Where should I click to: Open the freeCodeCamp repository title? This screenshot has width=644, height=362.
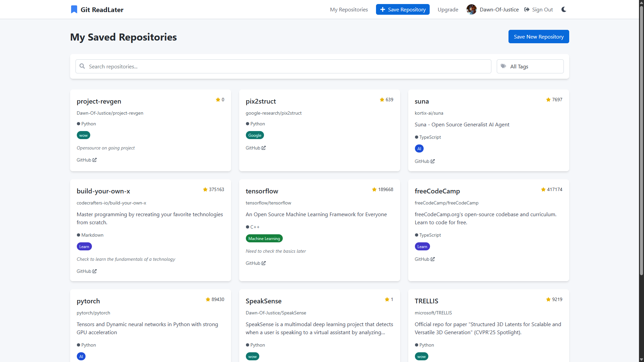(437, 191)
